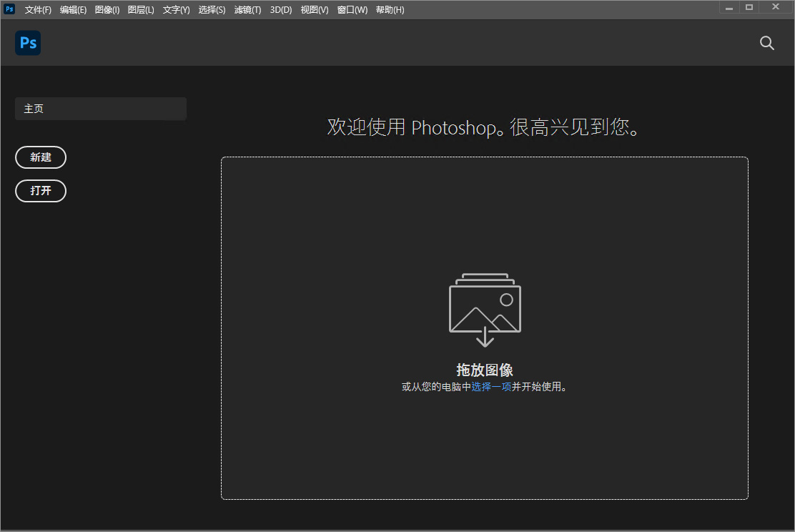Viewport: 795px width, 532px height.
Task: Open the 窗口(W) menu
Action: (x=352, y=9)
